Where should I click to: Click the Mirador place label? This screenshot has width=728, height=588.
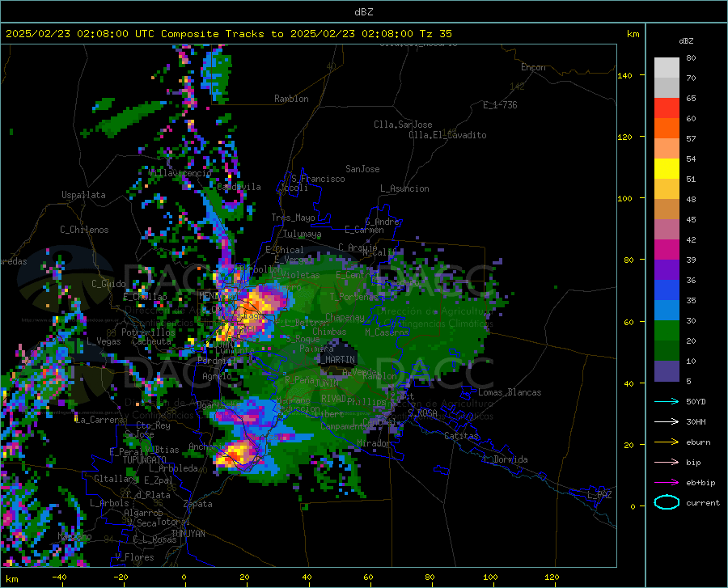374,443
